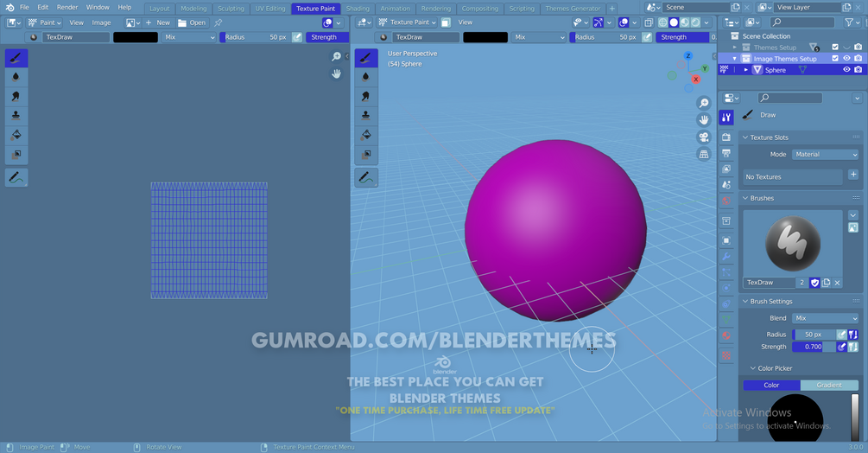
Task: Select the Soften tool in image editor toolbar
Action: coord(16,77)
